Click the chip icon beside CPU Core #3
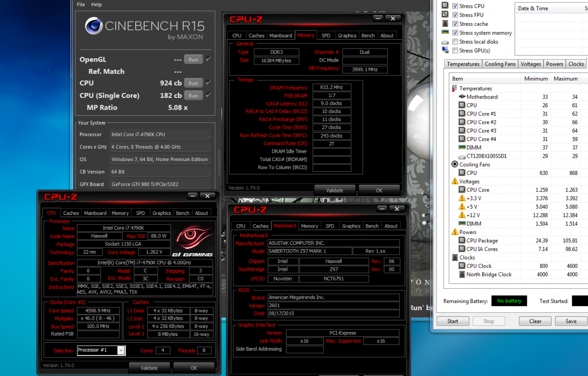The width and height of the screenshot is (588, 376). [x=462, y=131]
